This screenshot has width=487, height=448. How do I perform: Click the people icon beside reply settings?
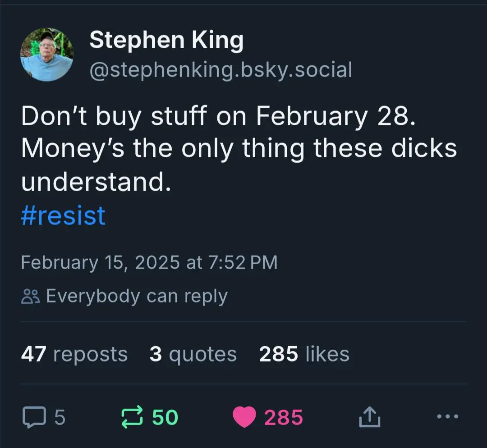click(31, 296)
